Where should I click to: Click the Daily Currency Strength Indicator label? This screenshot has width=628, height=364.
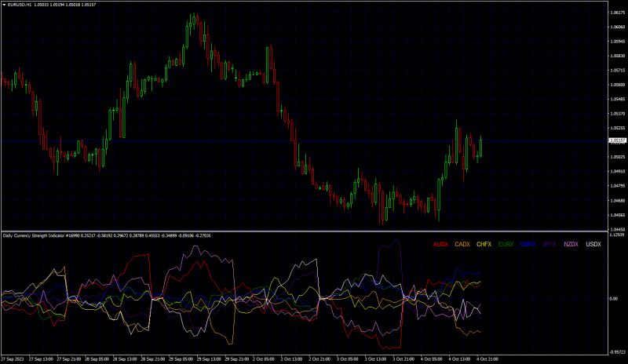click(33, 235)
